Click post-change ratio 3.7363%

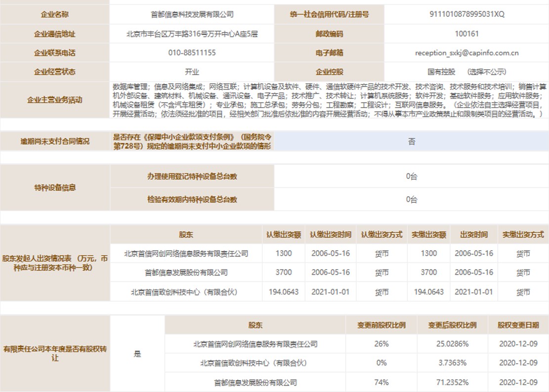point(452,363)
